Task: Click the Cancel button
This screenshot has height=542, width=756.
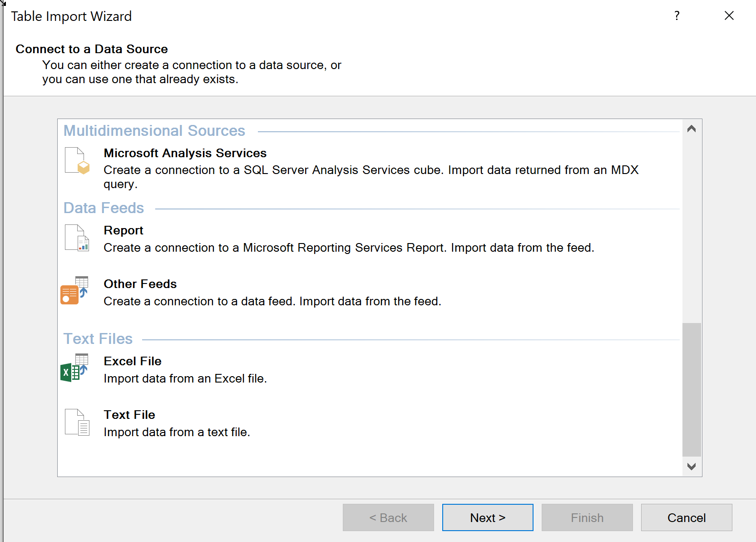Action: 687,517
